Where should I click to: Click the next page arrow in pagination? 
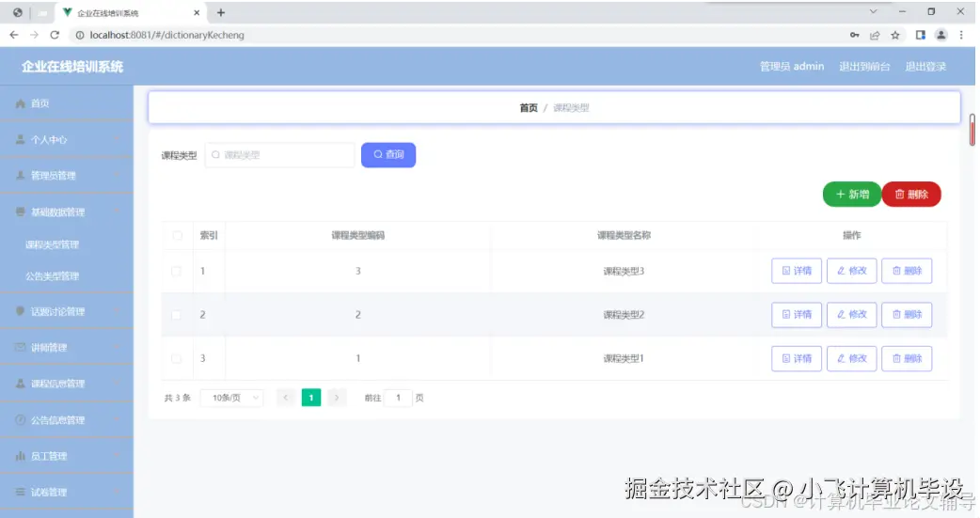pyautogui.click(x=337, y=398)
